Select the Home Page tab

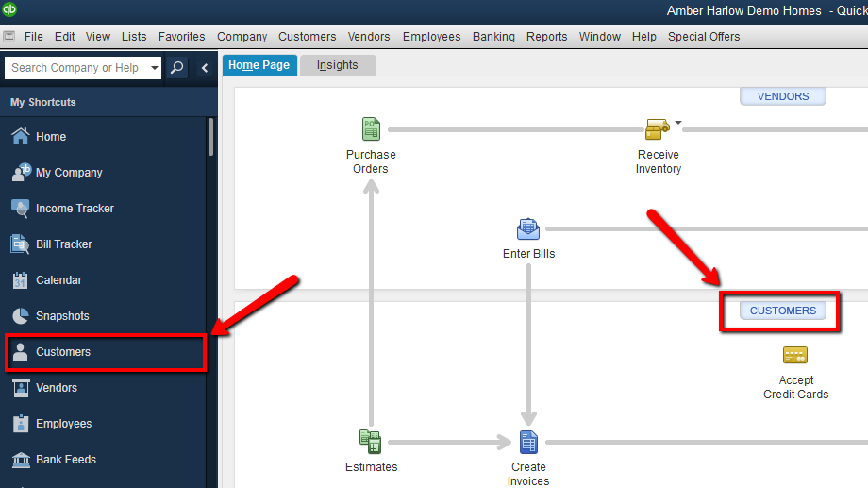pyautogui.click(x=259, y=65)
